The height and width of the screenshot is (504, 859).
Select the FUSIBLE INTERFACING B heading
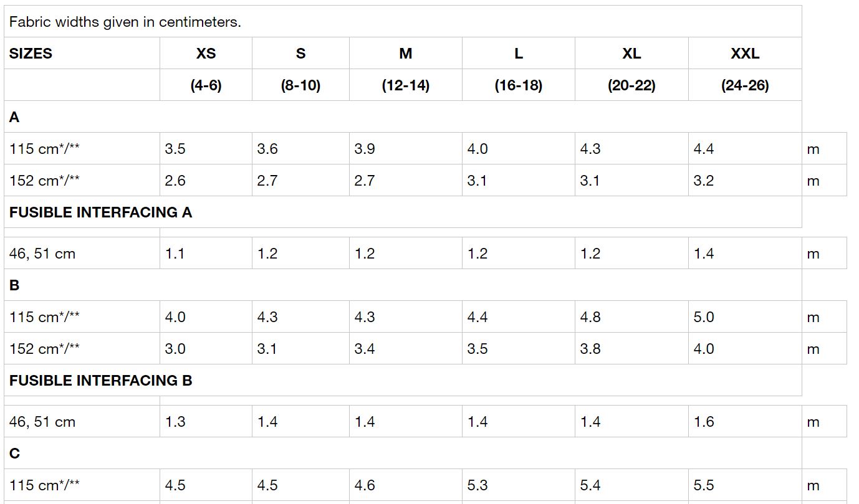coord(101,381)
